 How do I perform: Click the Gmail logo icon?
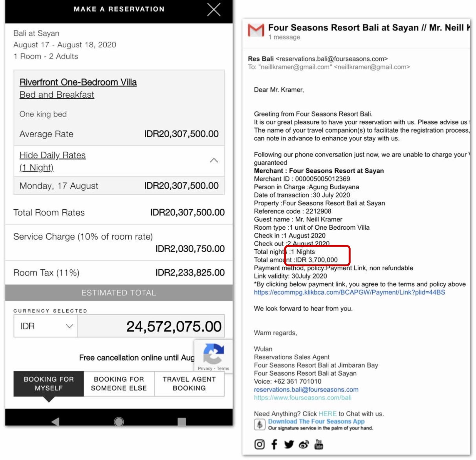click(x=256, y=30)
